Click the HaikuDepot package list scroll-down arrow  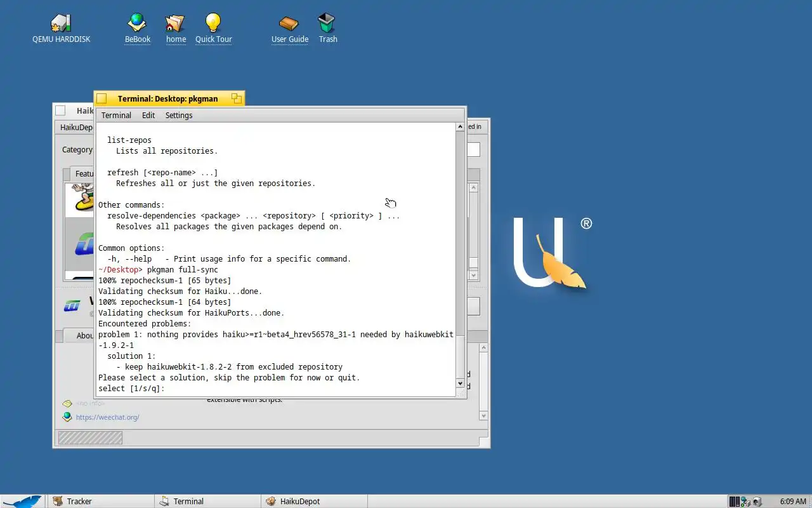[x=473, y=276]
